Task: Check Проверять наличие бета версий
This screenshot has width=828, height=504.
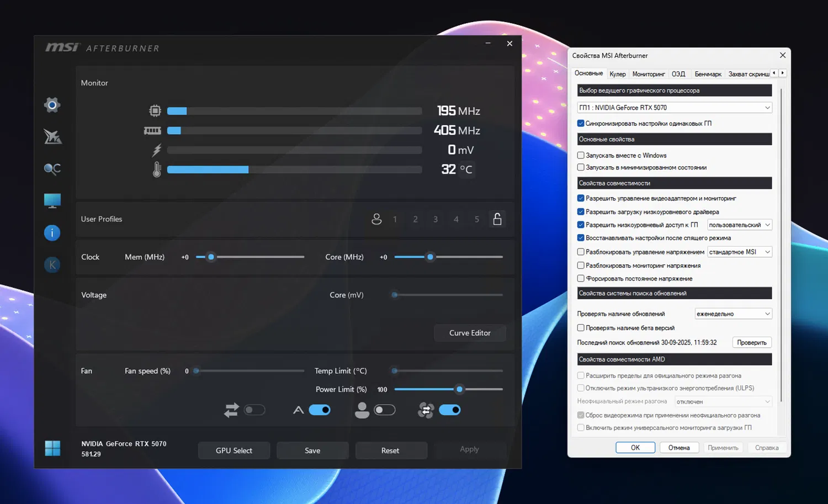Action: (x=581, y=328)
